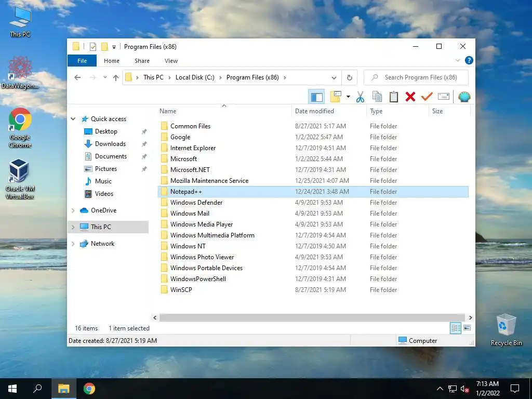Click the new folder toolbar icon
Screen dimensions: 532x399
coord(335,97)
